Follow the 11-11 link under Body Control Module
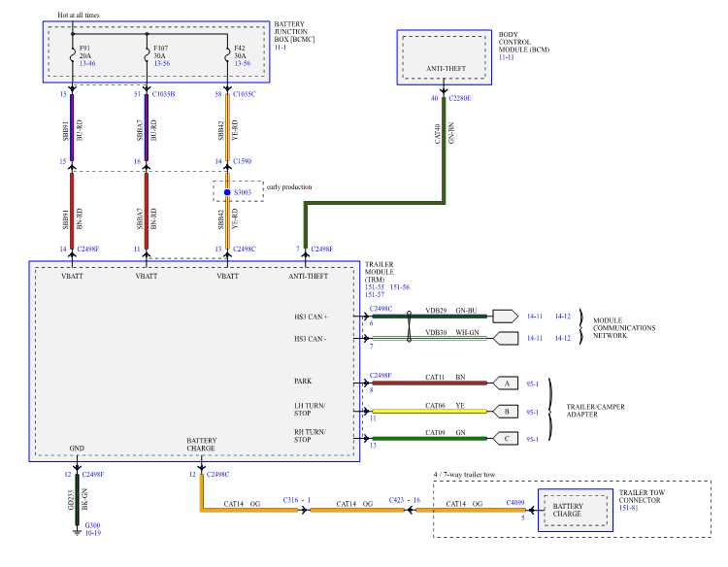Image resolution: width=728 pixels, height=567 pixels. 506,57
